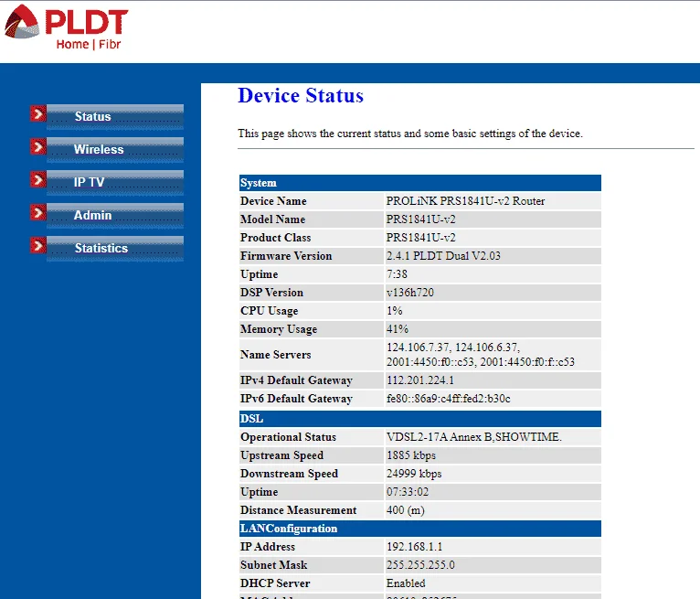Open the Wireless menu
Image resolution: width=700 pixels, height=599 pixels.
coord(115,150)
